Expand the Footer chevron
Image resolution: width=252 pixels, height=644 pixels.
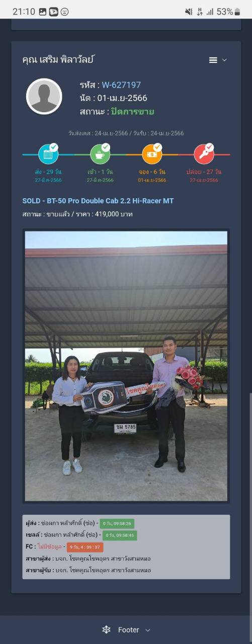(147, 630)
